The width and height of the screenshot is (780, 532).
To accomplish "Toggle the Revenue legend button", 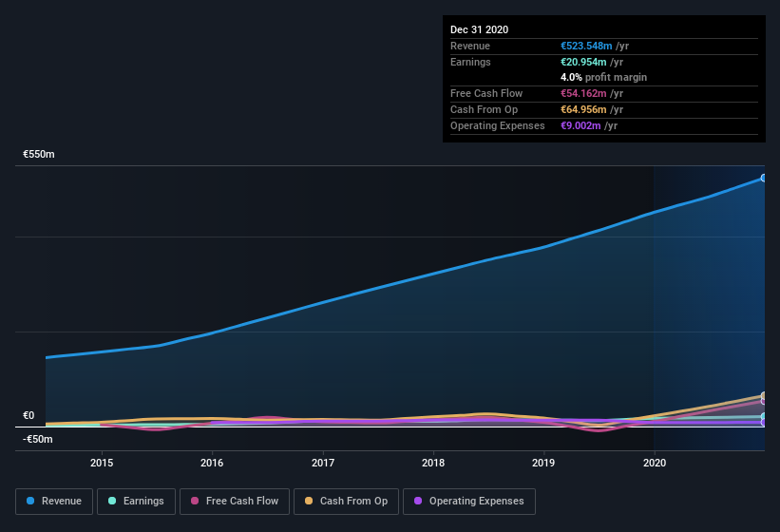I will tap(54, 502).
